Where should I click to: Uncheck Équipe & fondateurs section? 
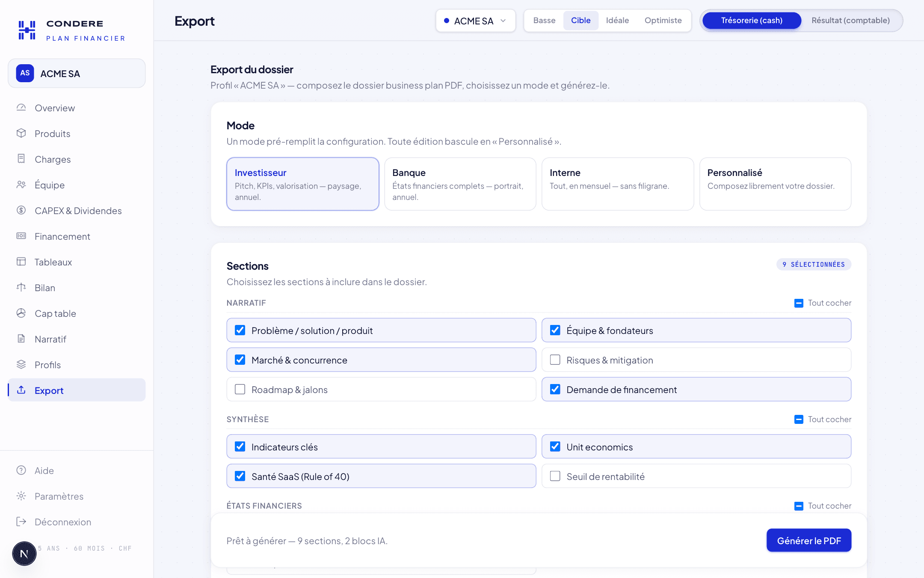pos(555,330)
